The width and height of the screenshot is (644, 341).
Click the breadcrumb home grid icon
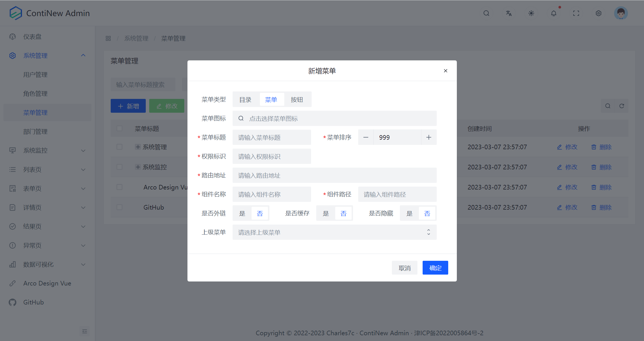pos(108,38)
